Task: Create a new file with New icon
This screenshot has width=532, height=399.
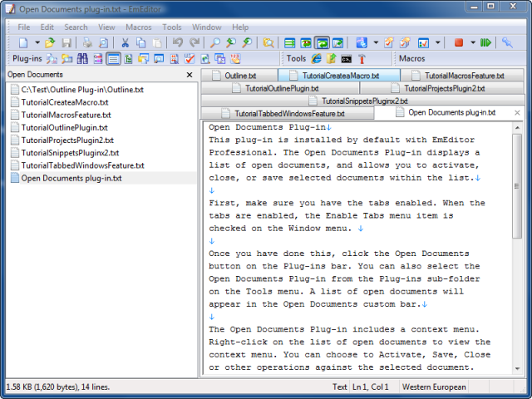Action: coord(23,42)
